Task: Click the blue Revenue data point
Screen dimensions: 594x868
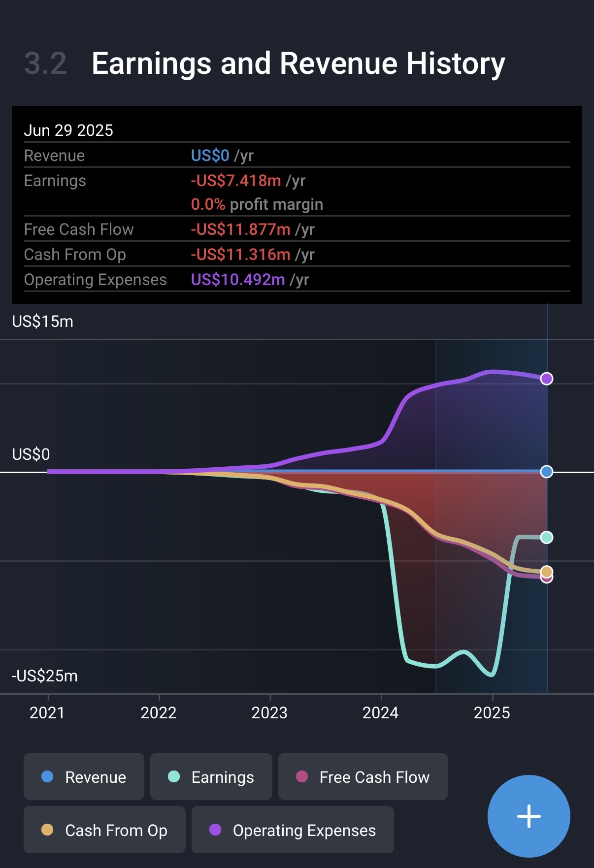Action: [546, 472]
